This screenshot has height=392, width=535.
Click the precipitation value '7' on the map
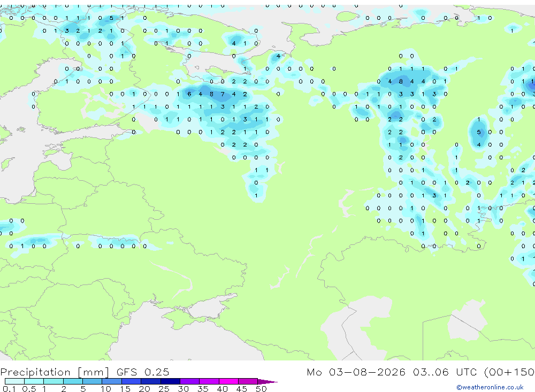pyautogui.click(x=223, y=94)
